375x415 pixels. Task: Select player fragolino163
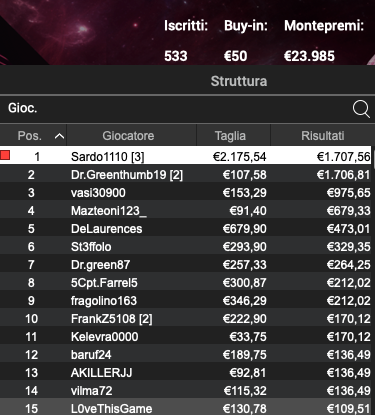click(x=185, y=301)
